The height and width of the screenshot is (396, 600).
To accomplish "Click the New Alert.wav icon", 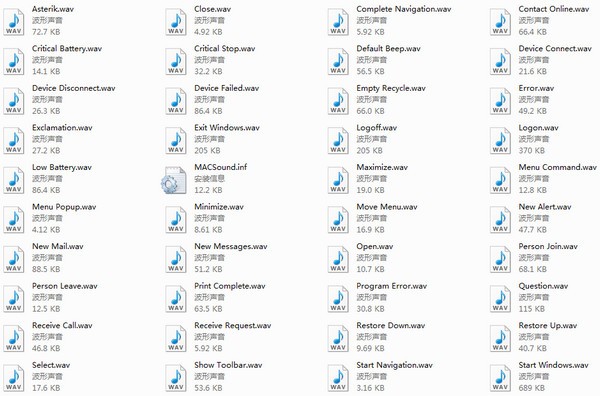I will pos(501,220).
